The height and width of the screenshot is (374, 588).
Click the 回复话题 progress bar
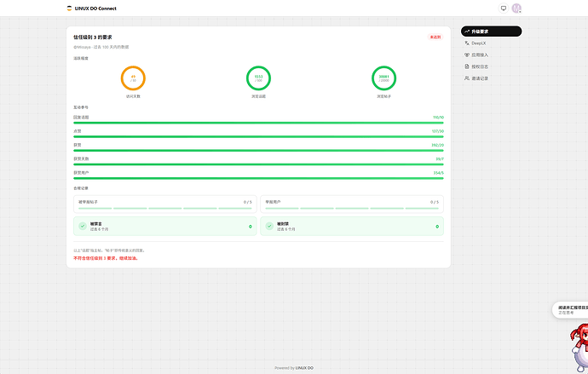coord(258,123)
